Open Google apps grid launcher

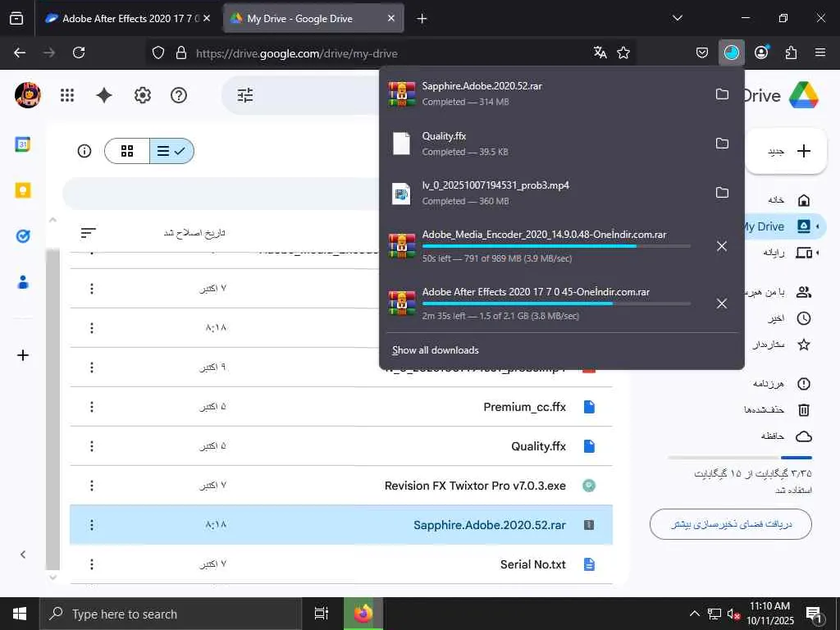coord(67,95)
